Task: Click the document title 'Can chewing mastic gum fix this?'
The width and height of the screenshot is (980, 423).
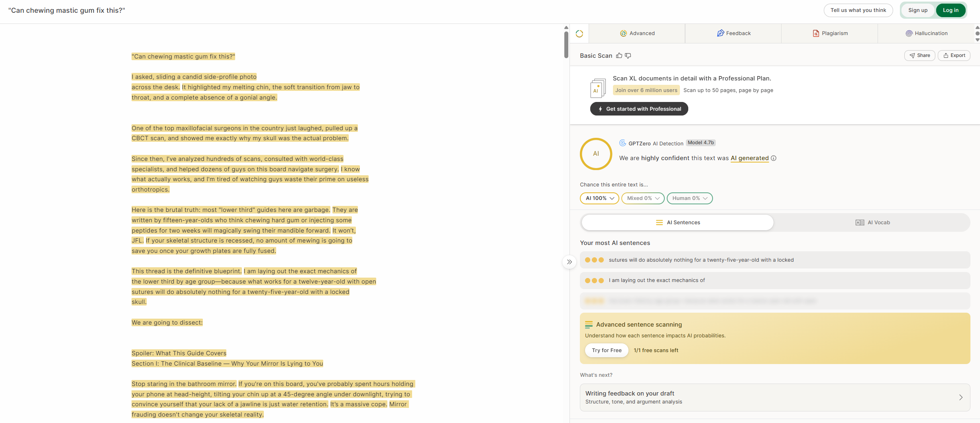Action: (x=67, y=10)
